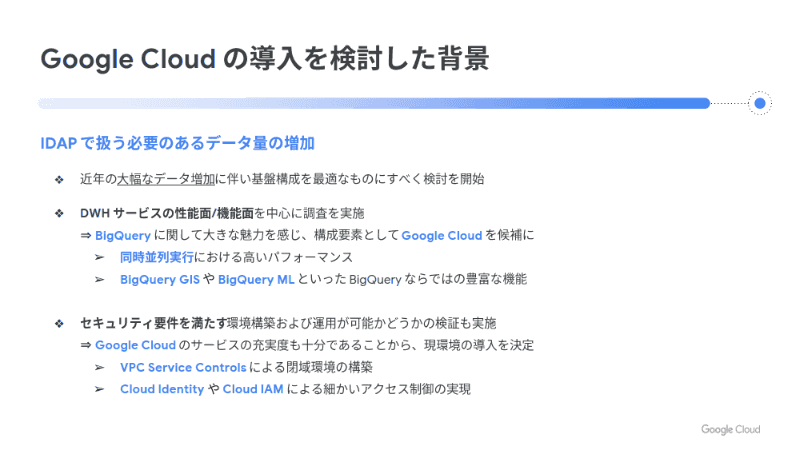Click the arrow bullet before 同時並列実行
The height and width of the screenshot is (450, 800).
click(99, 257)
